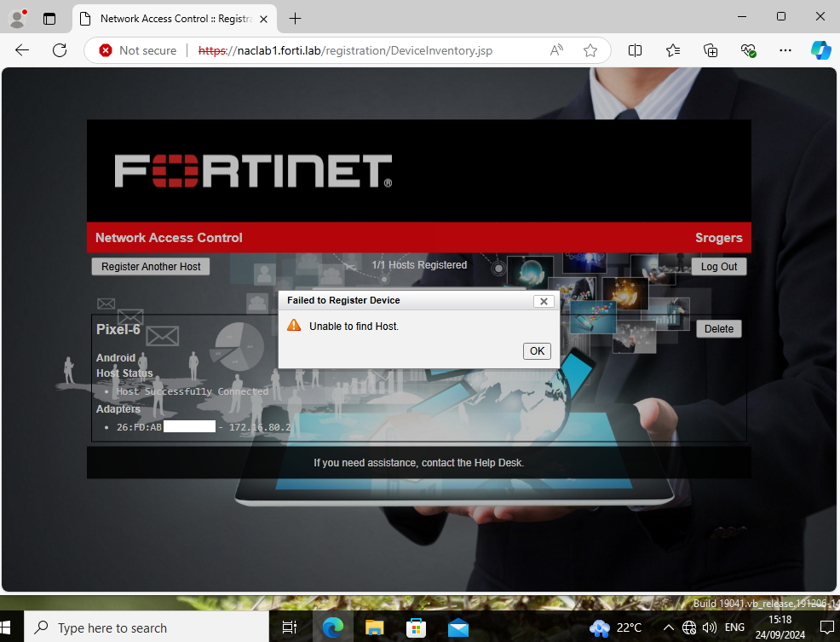Open Microsoft Store from the taskbar
The image size is (840, 642).
click(417, 627)
